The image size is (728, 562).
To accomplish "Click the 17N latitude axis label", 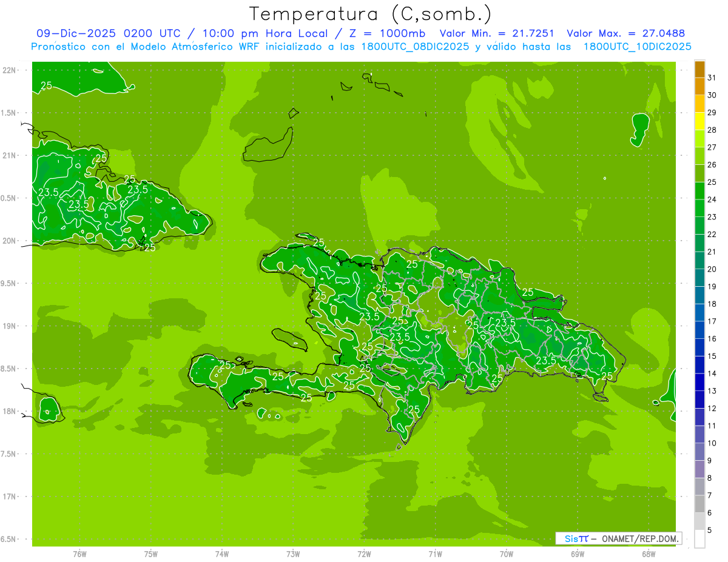I will pos(9,497).
